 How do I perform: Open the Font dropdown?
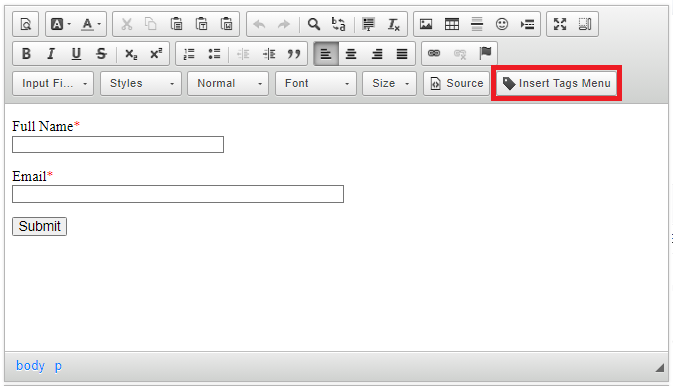[x=315, y=83]
